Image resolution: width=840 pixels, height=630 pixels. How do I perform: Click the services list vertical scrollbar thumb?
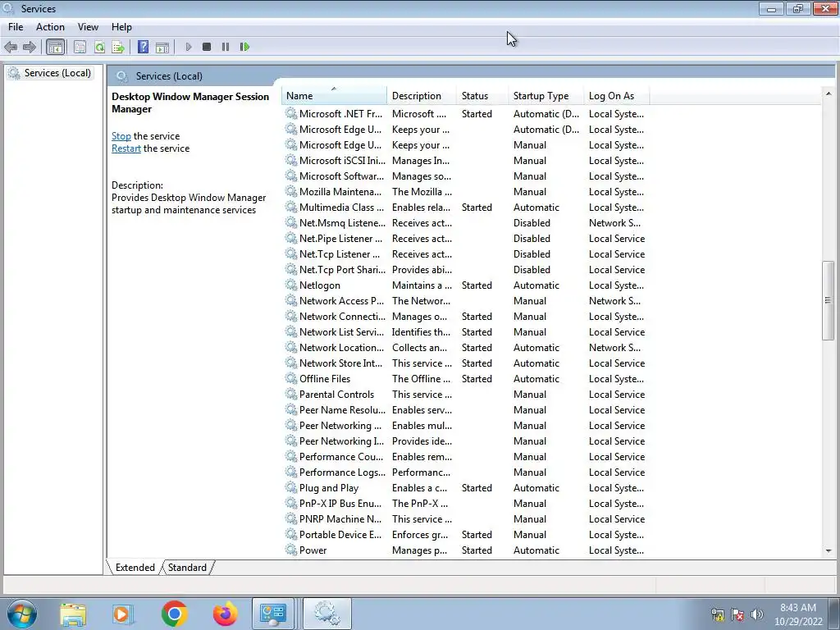(829, 300)
